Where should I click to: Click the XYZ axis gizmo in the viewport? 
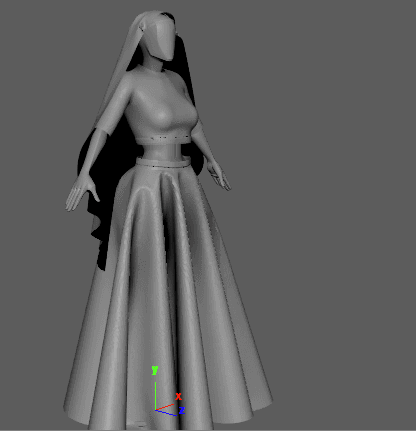(168, 391)
